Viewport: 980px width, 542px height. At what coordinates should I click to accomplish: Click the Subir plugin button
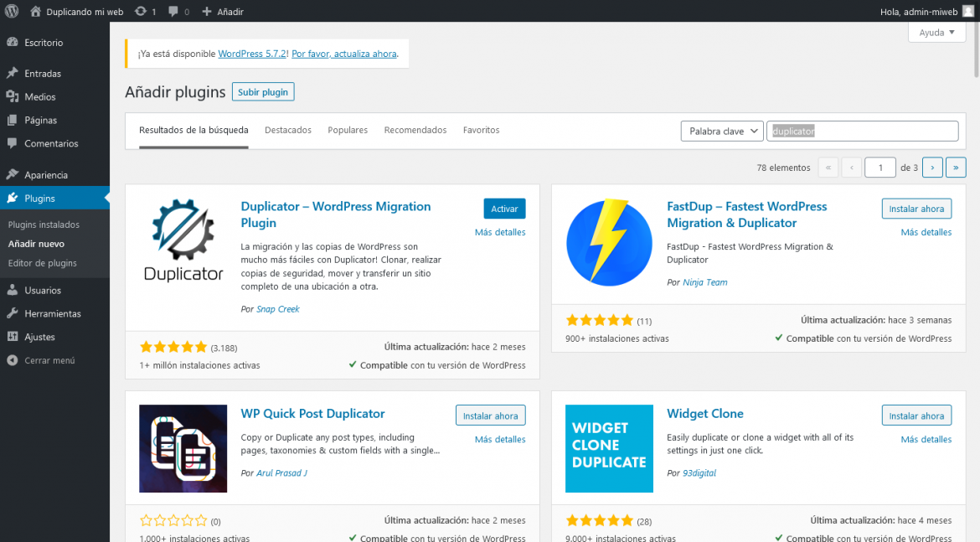click(262, 92)
